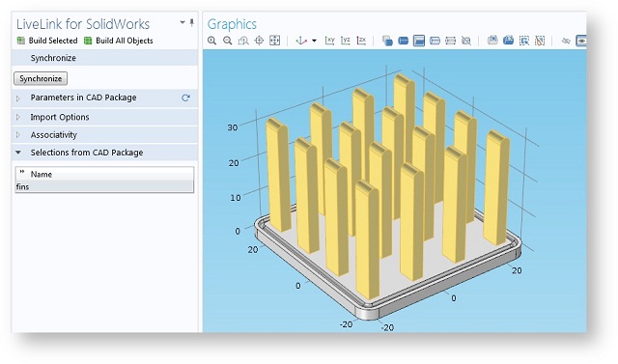Screen dimensions: 618x364
Task: Go to default 3D view axes icon
Action: tap(301, 41)
